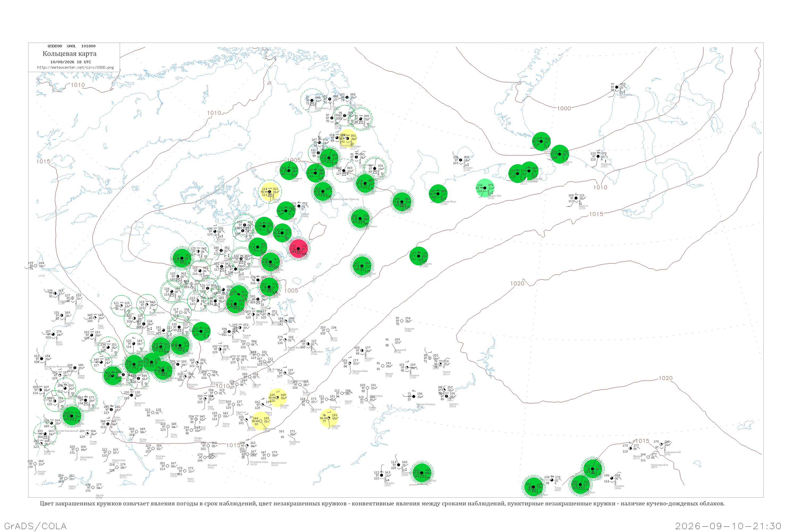Click the QSDD98 UAOL 101800 header code

point(72,46)
